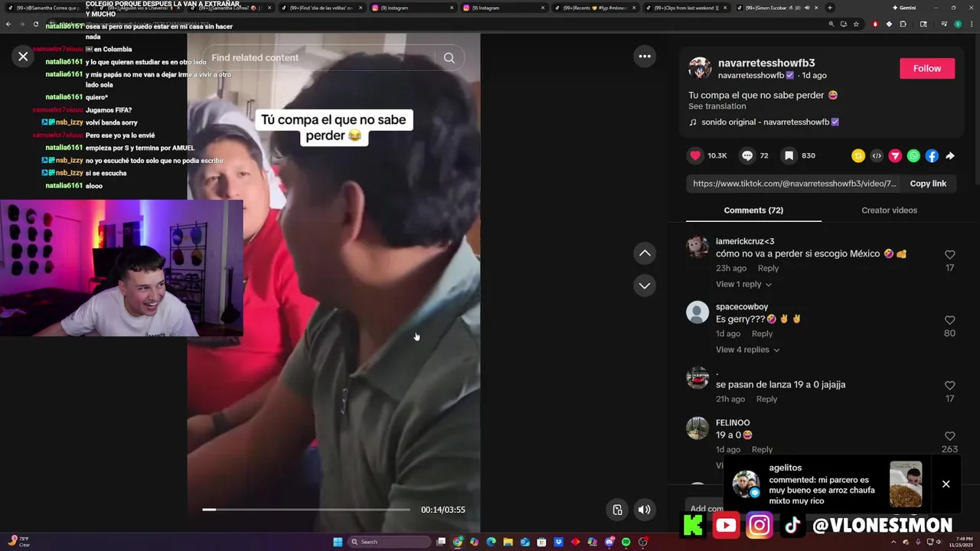Go to next video with down arrow
The height and width of the screenshot is (551, 980).
[x=645, y=285]
